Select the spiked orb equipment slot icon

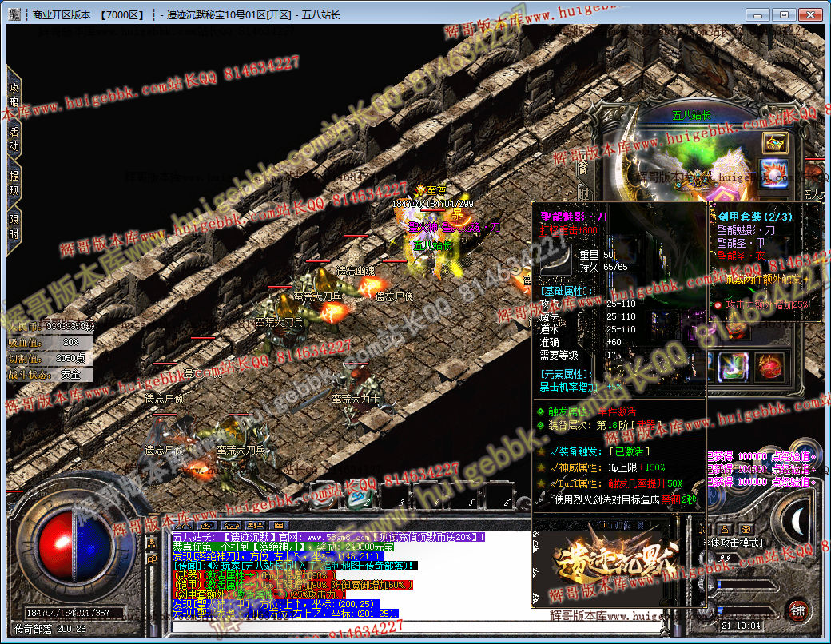tap(774, 174)
